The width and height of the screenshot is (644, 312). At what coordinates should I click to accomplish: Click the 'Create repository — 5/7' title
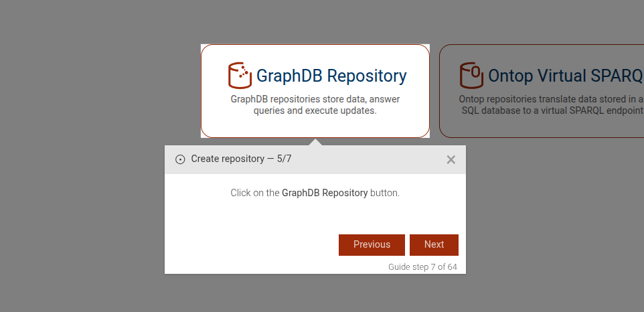241,159
